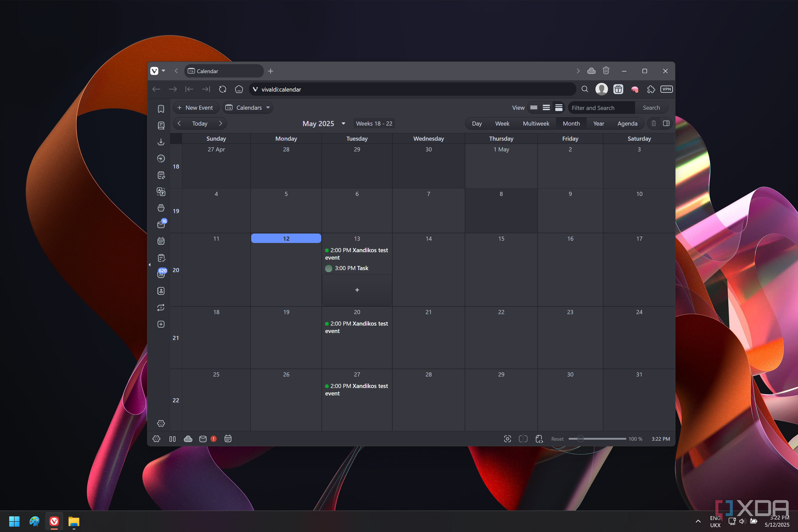
Task: Open the May 2025 date picker dropdown
Action: pos(343,124)
